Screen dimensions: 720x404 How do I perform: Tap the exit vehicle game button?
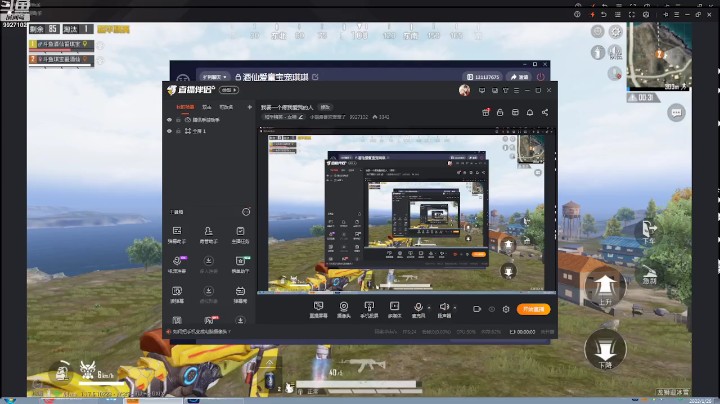pos(648,231)
